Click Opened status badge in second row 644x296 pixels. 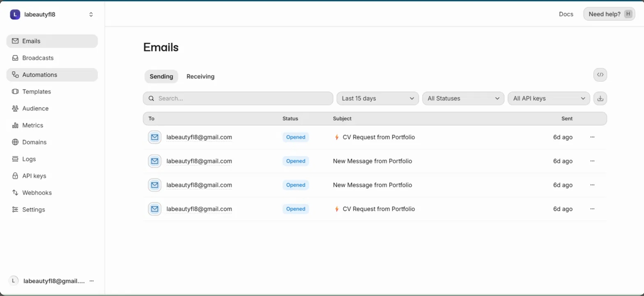click(296, 161)
